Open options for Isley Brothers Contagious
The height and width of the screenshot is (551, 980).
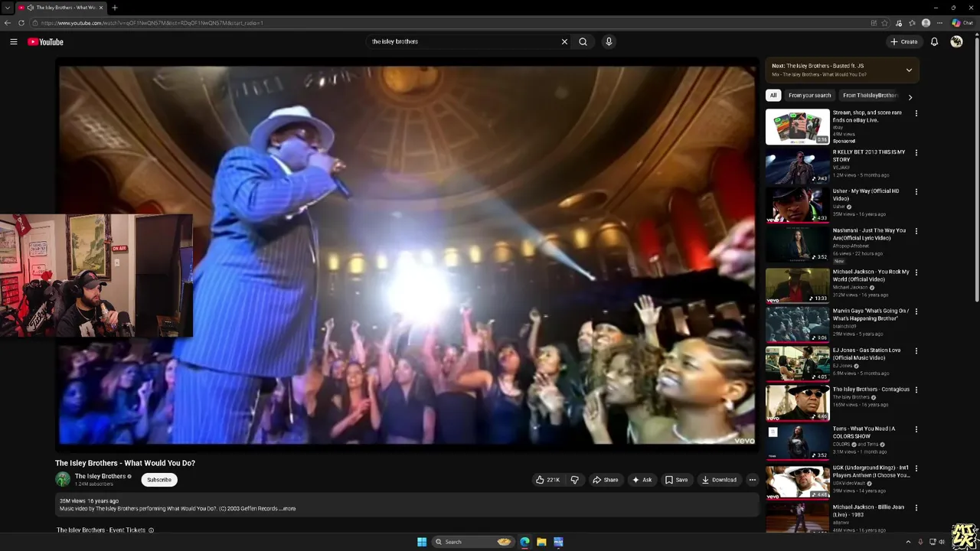tap(916, 390)
